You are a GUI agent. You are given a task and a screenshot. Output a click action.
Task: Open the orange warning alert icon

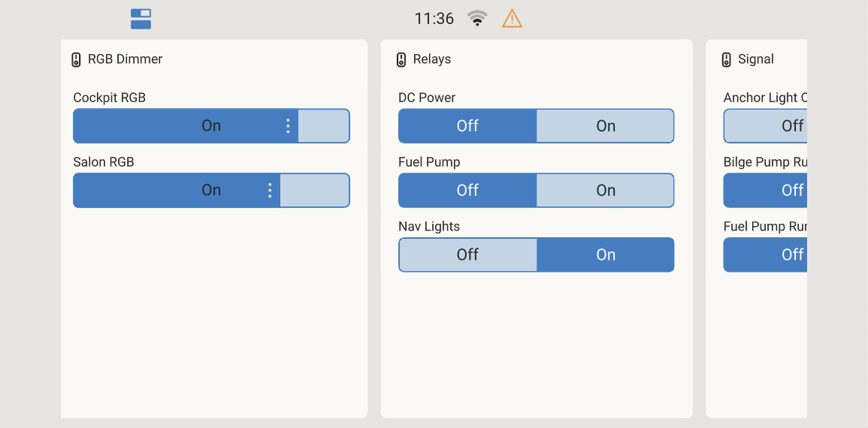(512, 19)
